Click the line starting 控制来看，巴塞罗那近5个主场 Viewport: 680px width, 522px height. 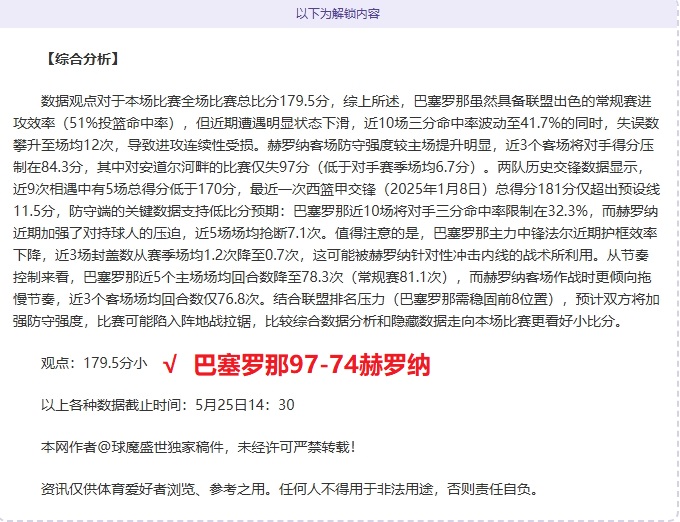pos(332,277)
